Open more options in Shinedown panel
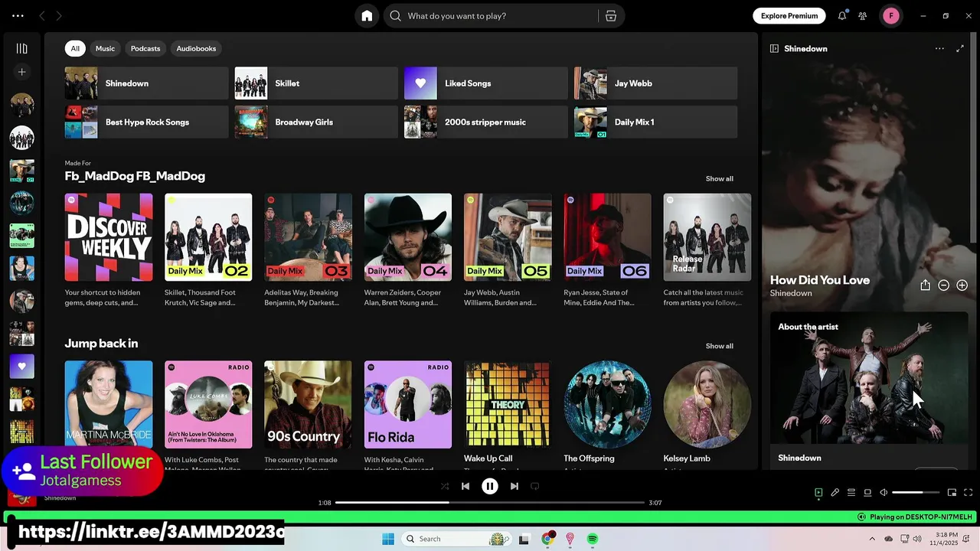The width and height of the screenshot is (980, 551). click(x=939, y=48)
